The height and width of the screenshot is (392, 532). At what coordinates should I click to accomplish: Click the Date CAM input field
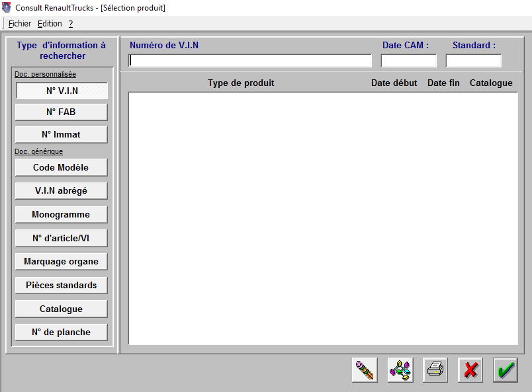coord(409,61)
